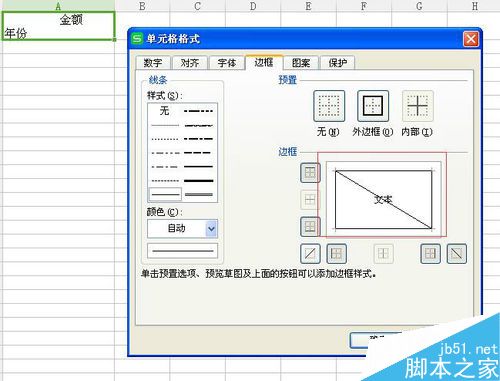The height and width of the screenshot is (381, 500).
Task: Select the 内部(I) inside preset
Action: tap(417, 106)
